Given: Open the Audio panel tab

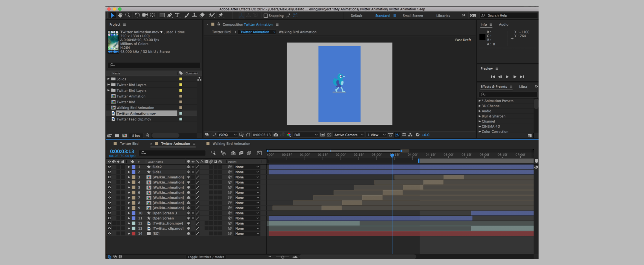Looking at the screenshot, I should [503, 25].
